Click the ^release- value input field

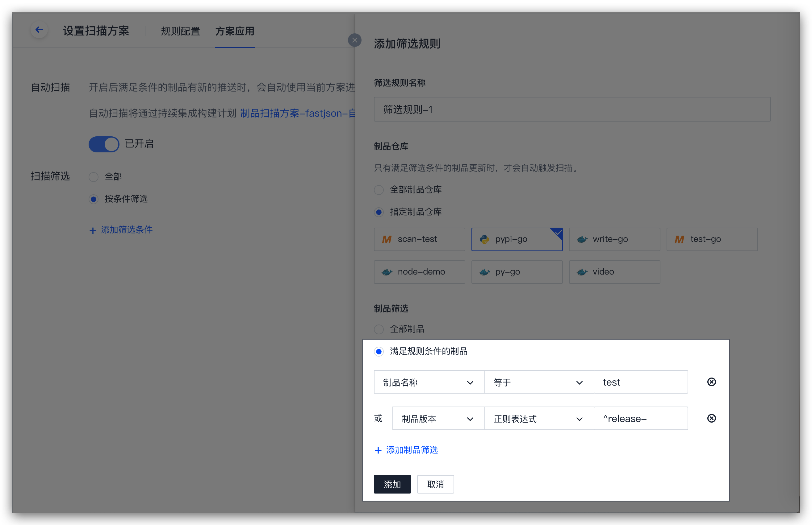point(641,418)
